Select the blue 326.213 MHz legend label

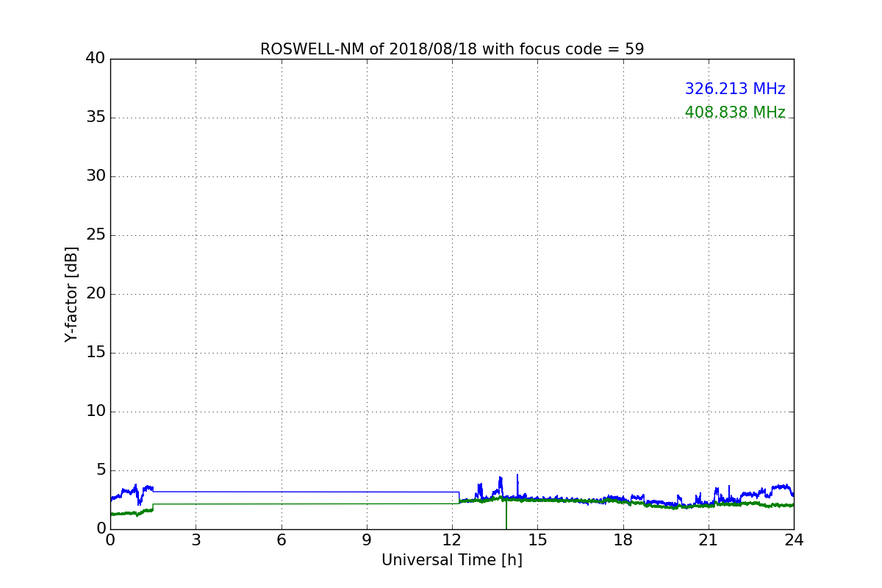pos(735,89)
